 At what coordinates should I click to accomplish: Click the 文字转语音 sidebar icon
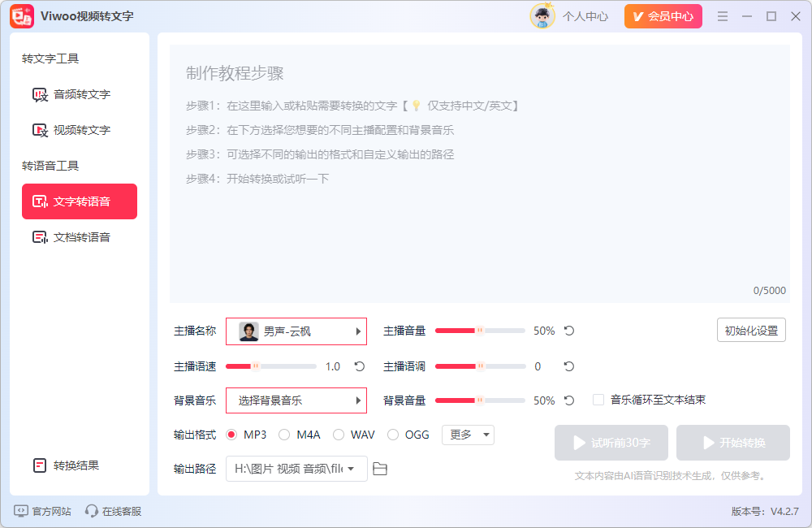[40, 201]
